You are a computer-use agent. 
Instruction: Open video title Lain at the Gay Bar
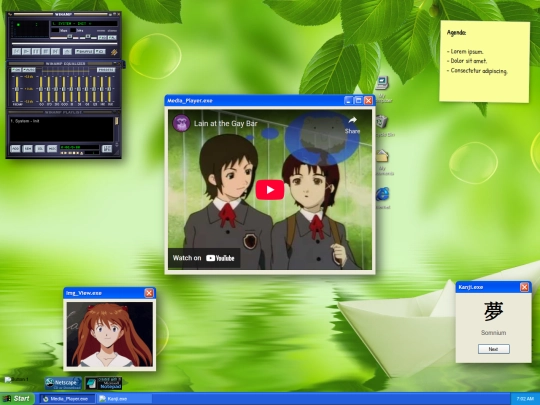226,123
